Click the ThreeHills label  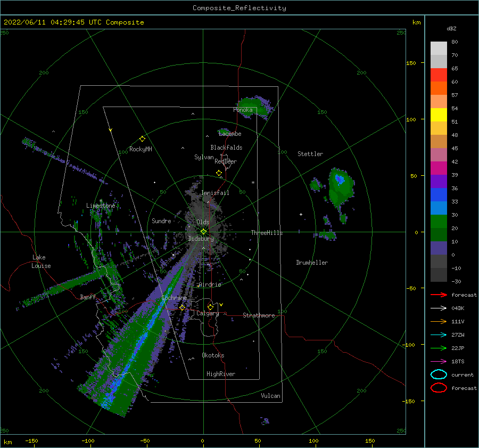267,233
